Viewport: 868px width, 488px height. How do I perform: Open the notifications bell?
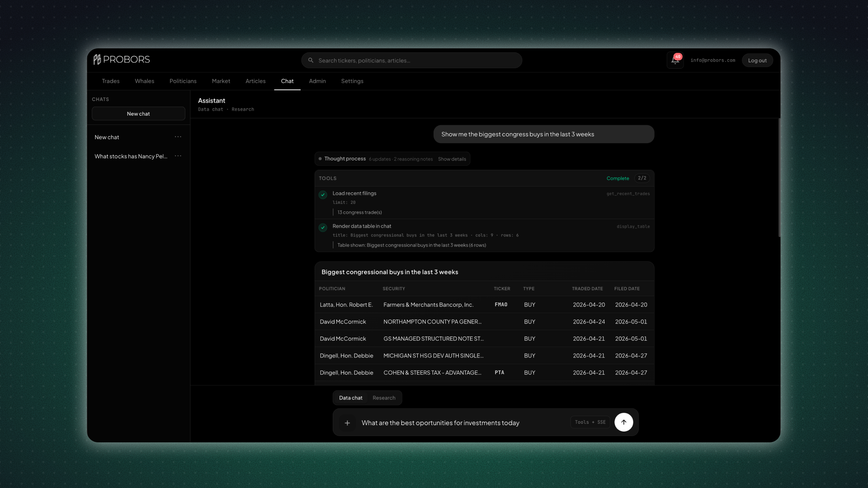point(675,60)
